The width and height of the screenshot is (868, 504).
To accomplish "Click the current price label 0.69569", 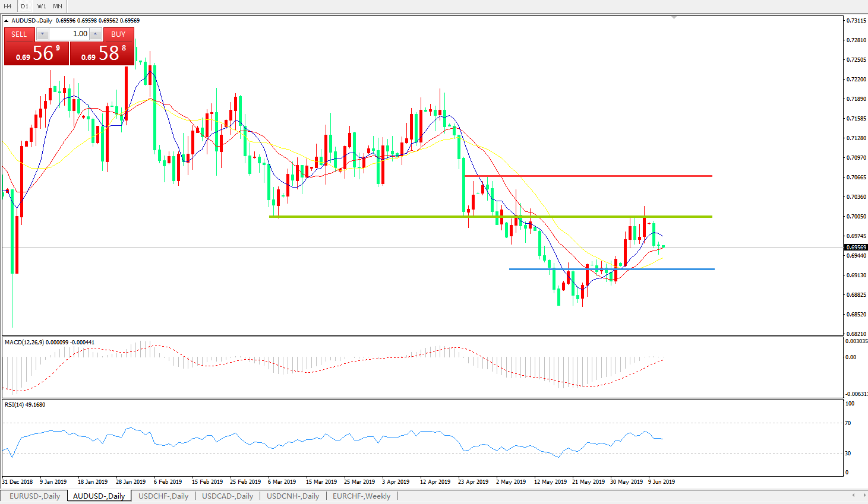I will coord(856,247).
